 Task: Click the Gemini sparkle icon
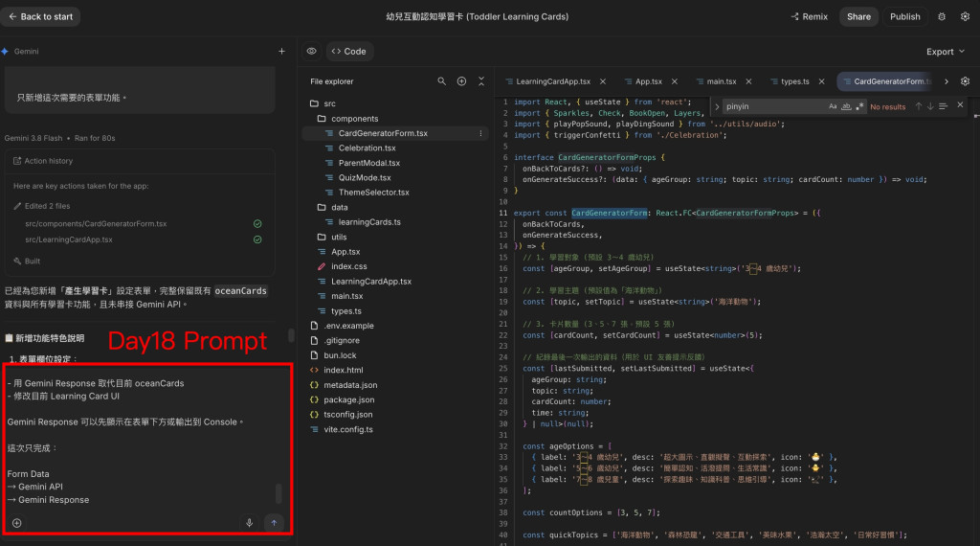point(5,52)
